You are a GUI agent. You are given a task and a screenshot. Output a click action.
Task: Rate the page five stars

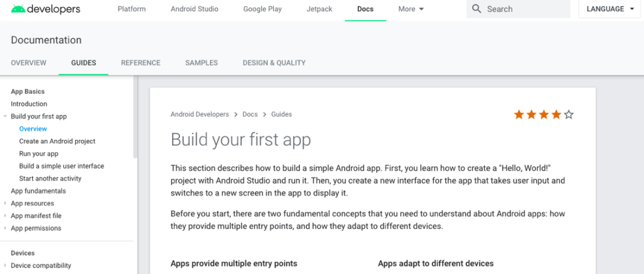pos(568,114)
